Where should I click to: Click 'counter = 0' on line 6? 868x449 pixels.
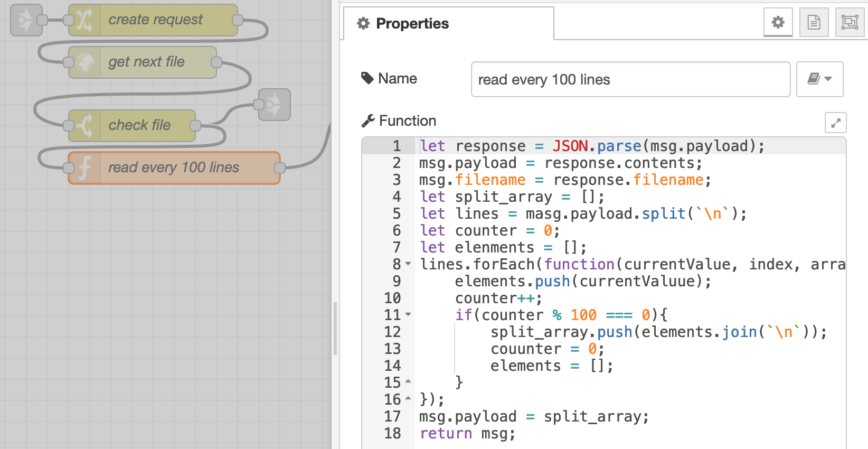[x=504, y=230]
